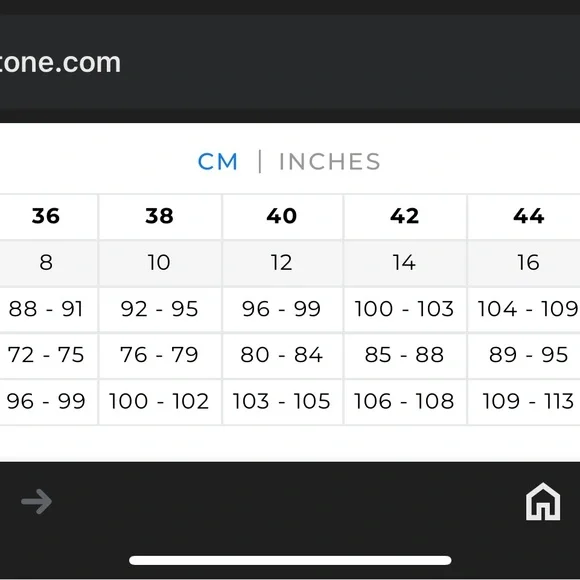Tap the URL address bar text
The width and height of the screenshot is (580, 580).
[60, 63]
